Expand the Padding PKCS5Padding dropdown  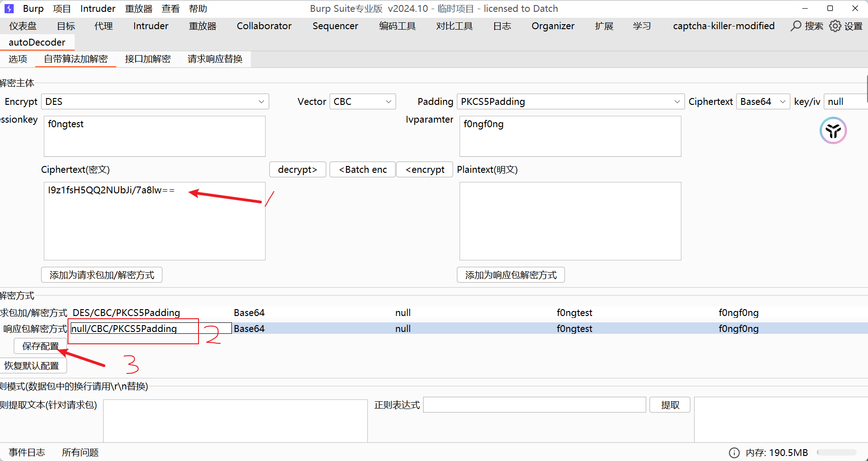[x=570, y=101]
